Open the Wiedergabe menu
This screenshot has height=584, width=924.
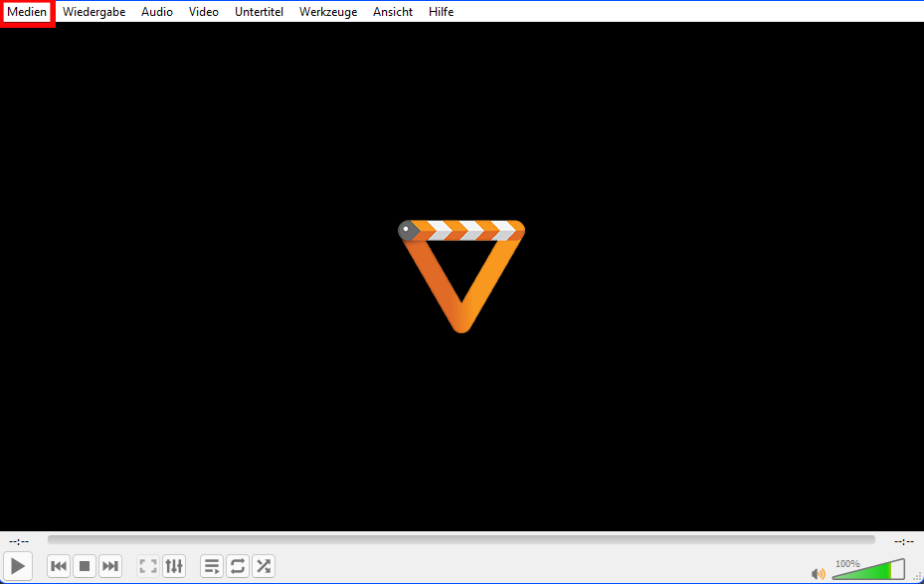click(x=93, y=12)
